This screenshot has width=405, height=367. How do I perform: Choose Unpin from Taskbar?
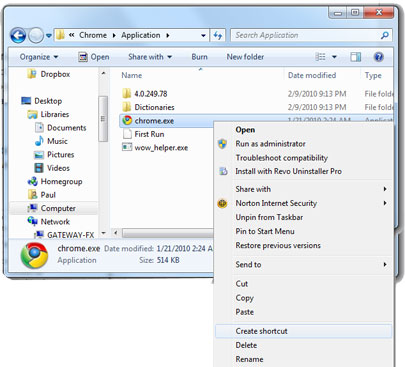pyautogui.click(x=269, y=217)
